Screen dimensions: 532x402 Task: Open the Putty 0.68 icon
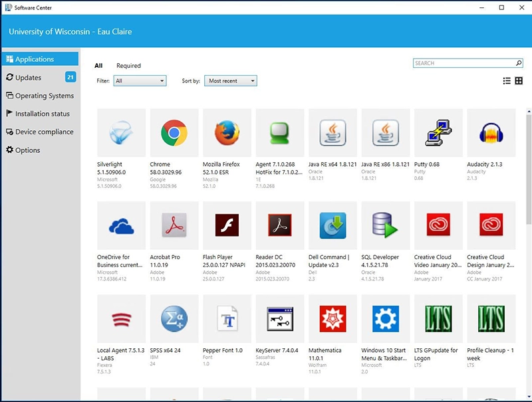coord(438,132)
